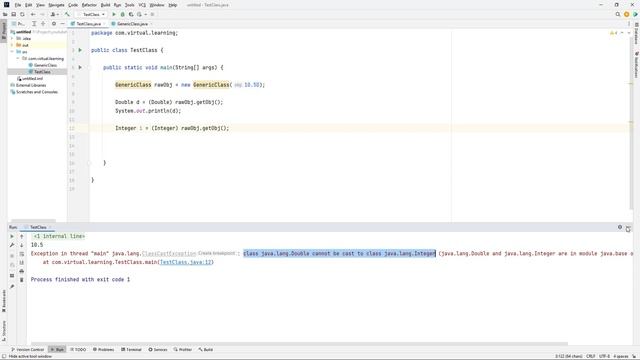
Task: Collapse the com.virtual.learning package
Action: coord(18,58)
